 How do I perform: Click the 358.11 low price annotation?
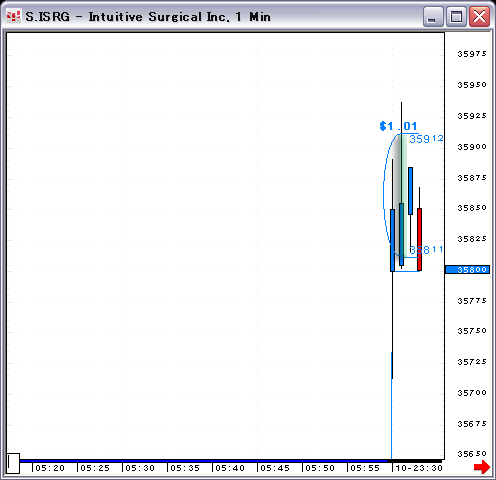coord(426,249)
